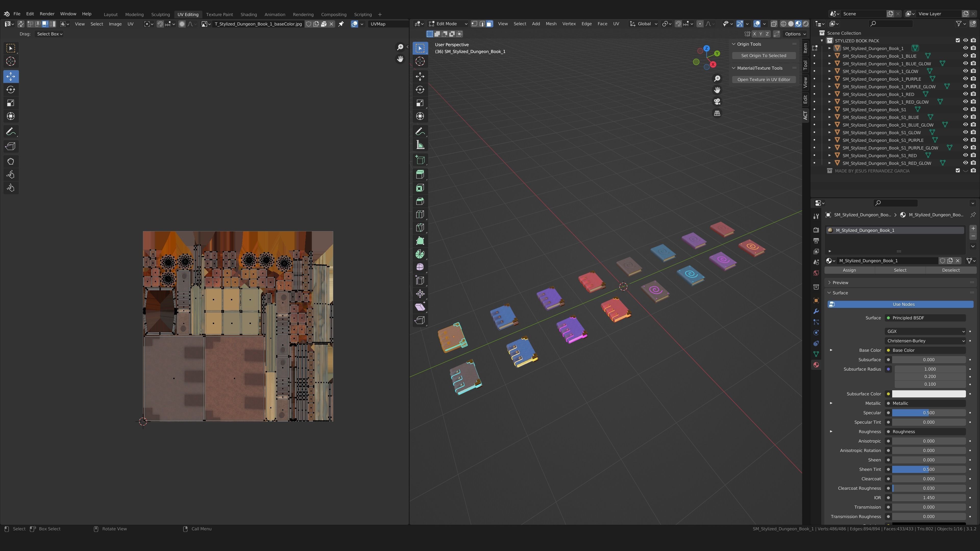Image resolution: width=980 pixels, height=551 pixels.
Task: Open the GGX distribution dropdown
Action: 925,331
